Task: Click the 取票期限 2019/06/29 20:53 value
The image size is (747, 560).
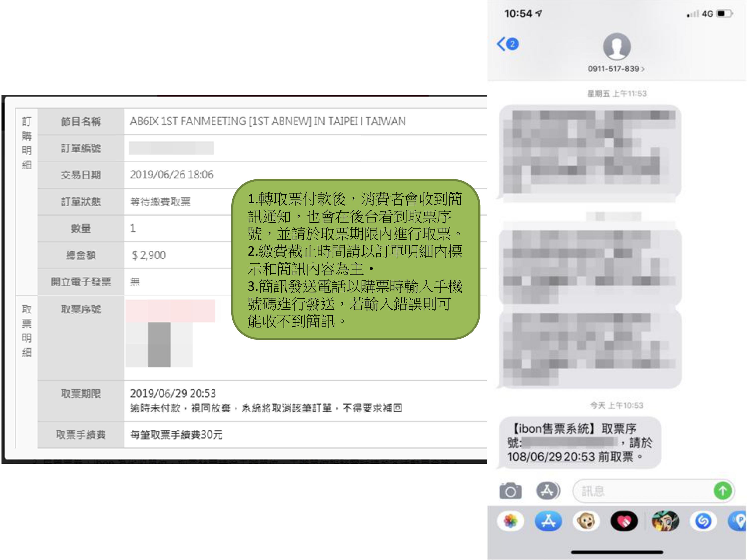Action: (x=173, y=393)
